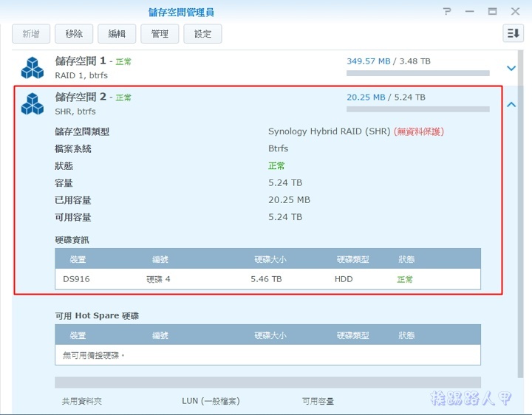The height and width of the screenshot is (415, 532).
Task: Select the DS916 硬碟 4 disk row
Action: (267, 279)
